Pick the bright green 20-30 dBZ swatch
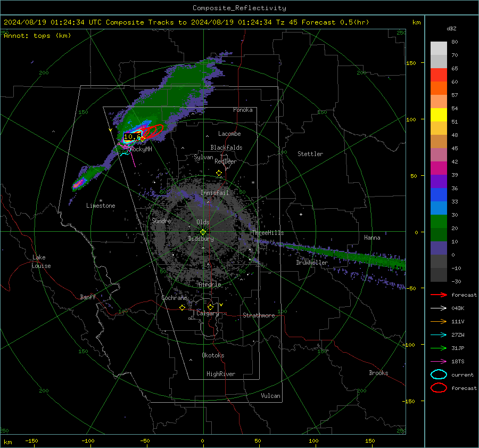Viewport: 479px width, 448px height. coord(439,222)
